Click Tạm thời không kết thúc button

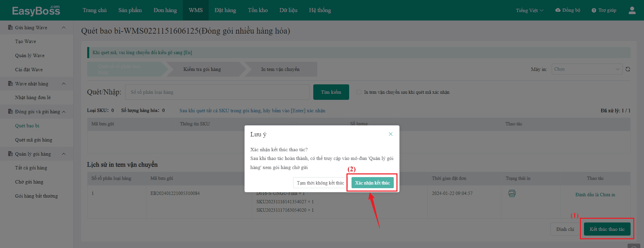320,183
